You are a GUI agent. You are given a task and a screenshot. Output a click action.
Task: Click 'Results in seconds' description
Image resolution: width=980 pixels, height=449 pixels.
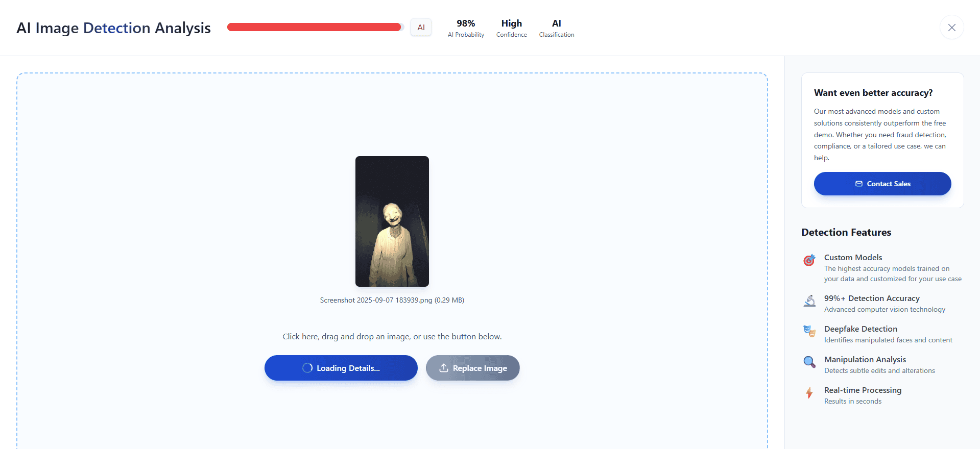point(853,402)
